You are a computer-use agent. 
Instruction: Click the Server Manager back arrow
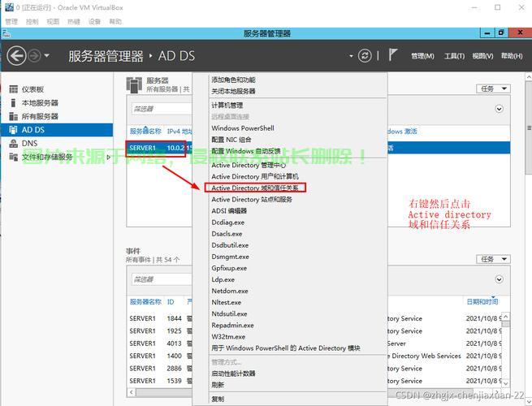pos(16,56)
